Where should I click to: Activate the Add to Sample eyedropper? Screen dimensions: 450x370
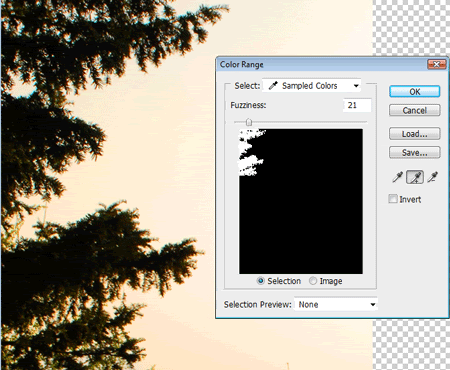[x=415, y=177]
